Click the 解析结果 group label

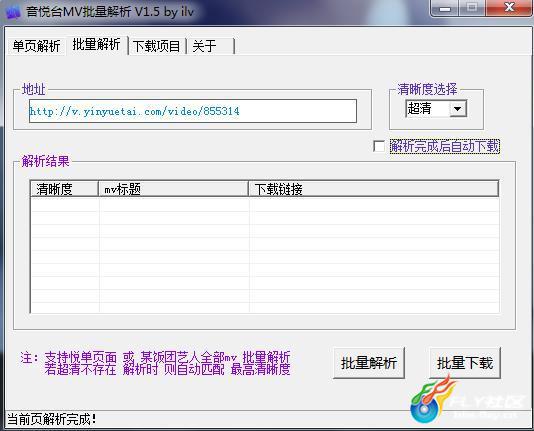coord(45,161)
